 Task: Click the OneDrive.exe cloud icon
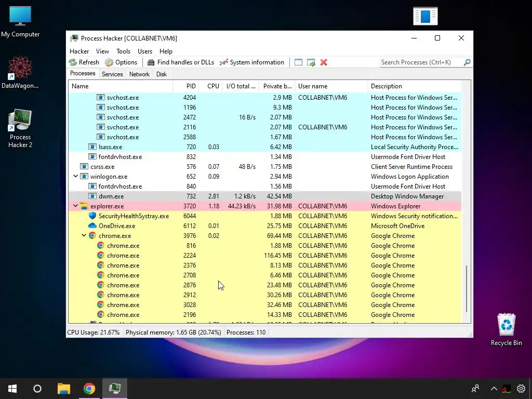(x=92, y=225)
